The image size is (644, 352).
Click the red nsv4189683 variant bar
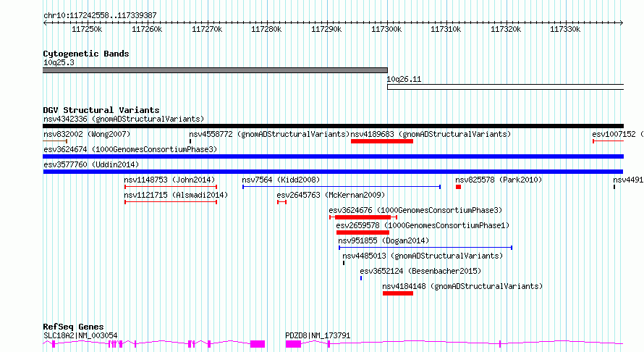point(382,141)
